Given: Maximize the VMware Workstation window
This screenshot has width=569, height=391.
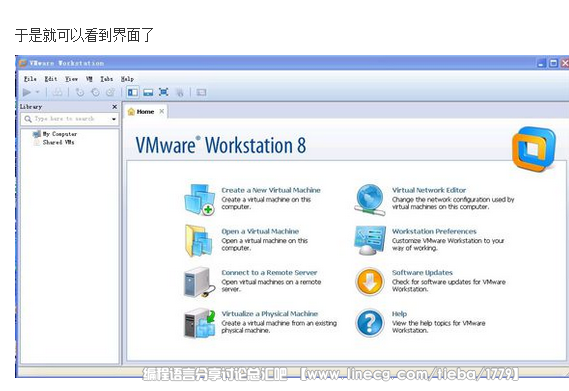Looking at the screenshot, I should tap(553, 63).
